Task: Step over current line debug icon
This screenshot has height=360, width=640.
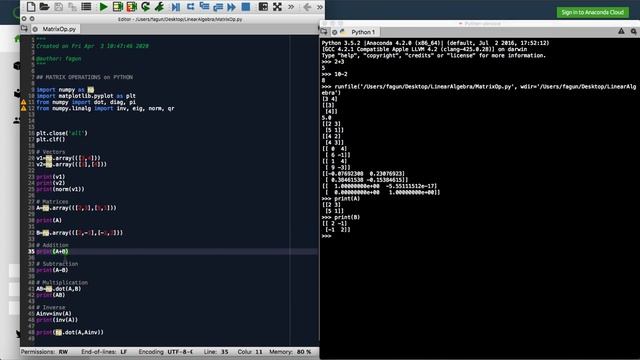Action: tap(190, 7)
